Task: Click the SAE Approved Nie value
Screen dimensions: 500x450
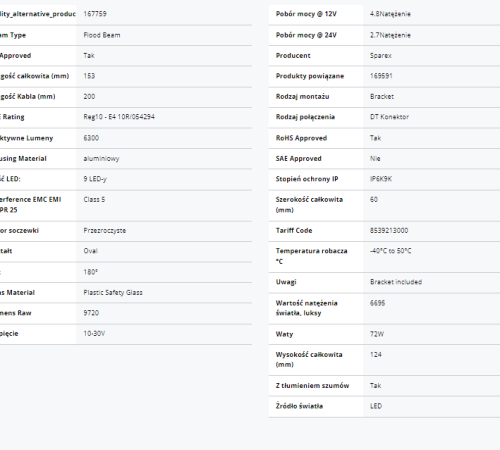Action: (375, 159)
